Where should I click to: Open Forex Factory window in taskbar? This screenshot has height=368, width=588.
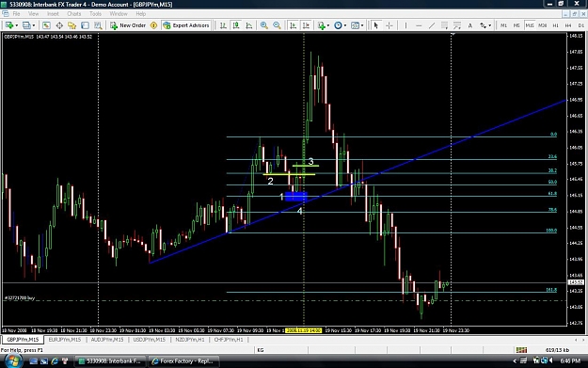[183, 361]
